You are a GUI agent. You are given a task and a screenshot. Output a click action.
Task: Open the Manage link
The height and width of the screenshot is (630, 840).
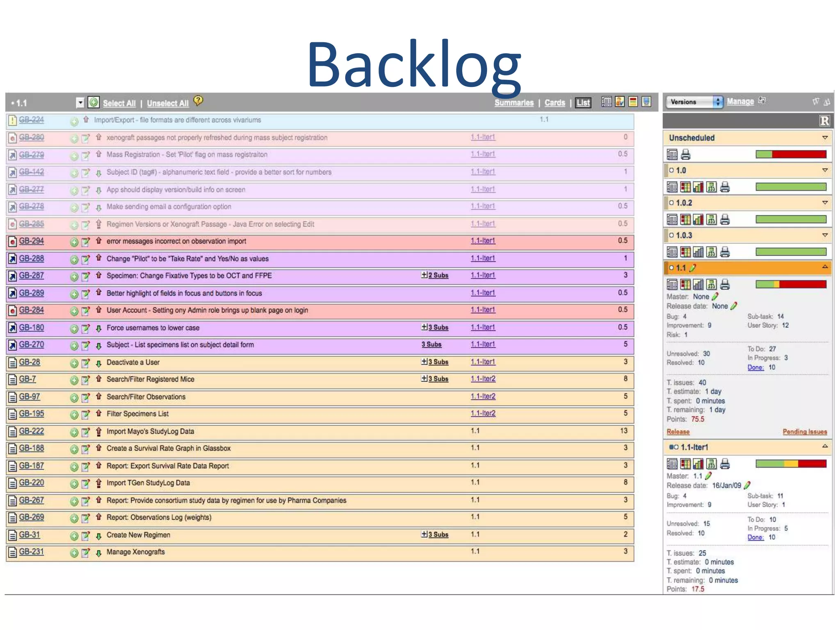coord(740,101)
